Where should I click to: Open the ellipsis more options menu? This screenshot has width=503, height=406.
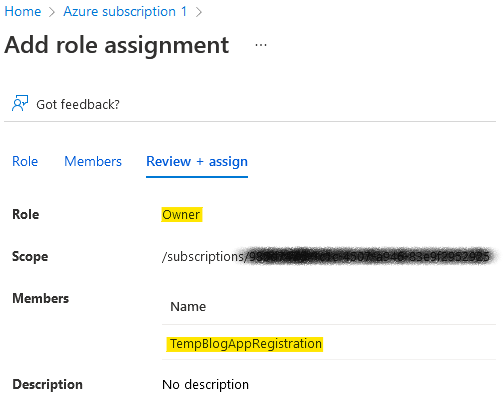(x=261, y=45)
